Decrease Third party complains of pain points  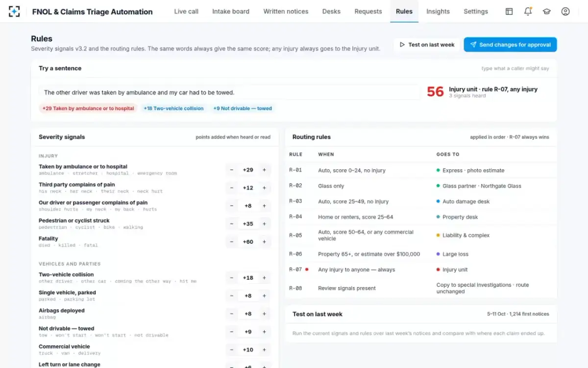232,188
